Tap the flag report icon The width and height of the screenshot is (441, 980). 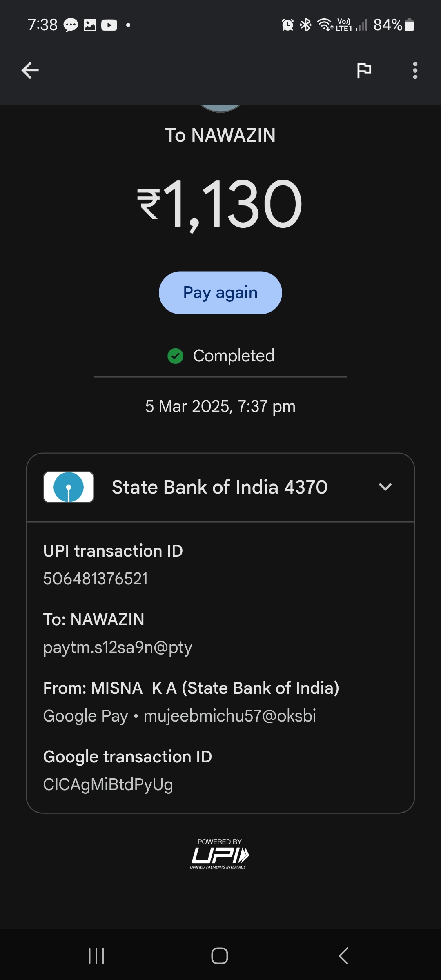tap(364, 70)
